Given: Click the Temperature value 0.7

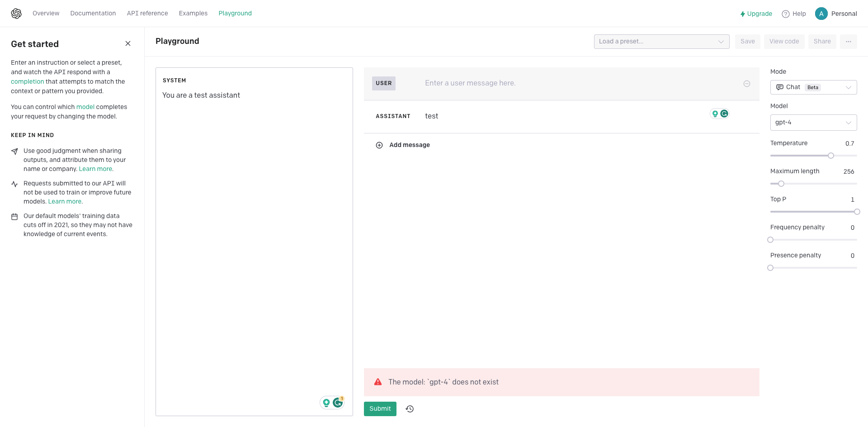Looking at the screenshot, I should pyautogui.click(x=850, y=143).
